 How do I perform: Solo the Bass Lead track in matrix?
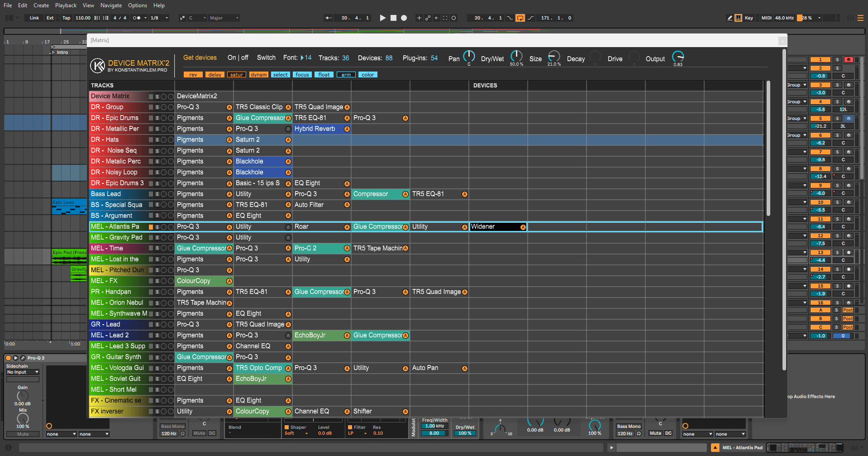click(157, 194)
